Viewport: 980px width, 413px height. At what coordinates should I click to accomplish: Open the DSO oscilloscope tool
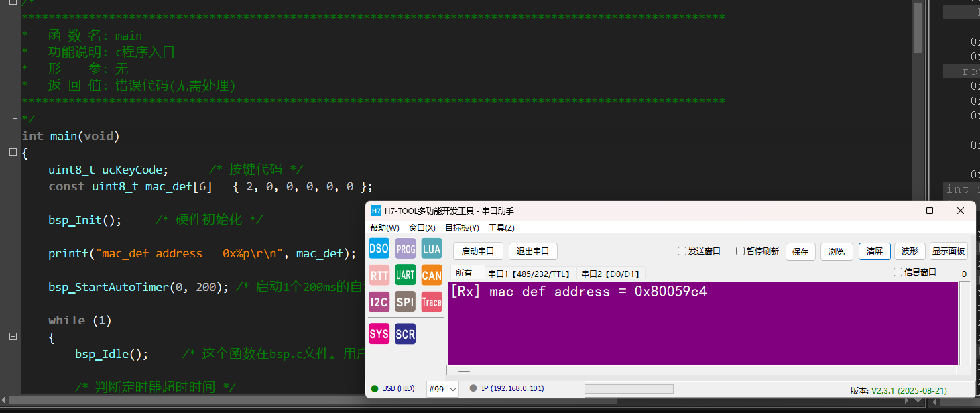(379, 249)
